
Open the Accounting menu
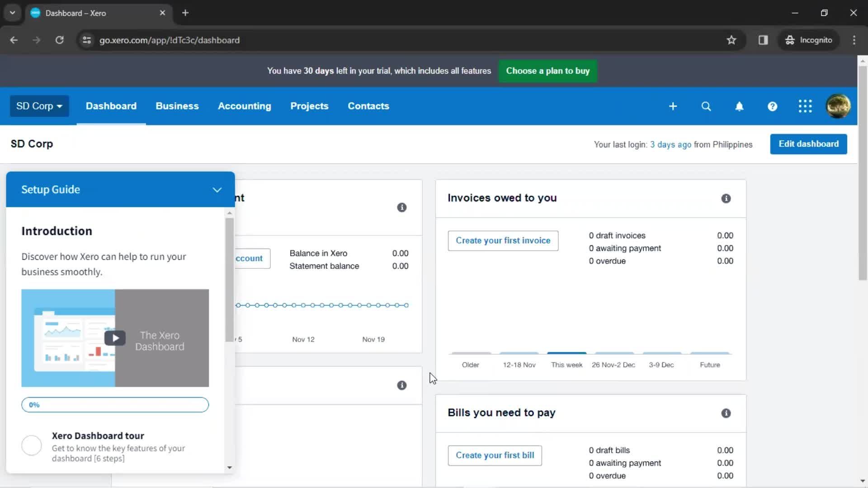(245, 106)
